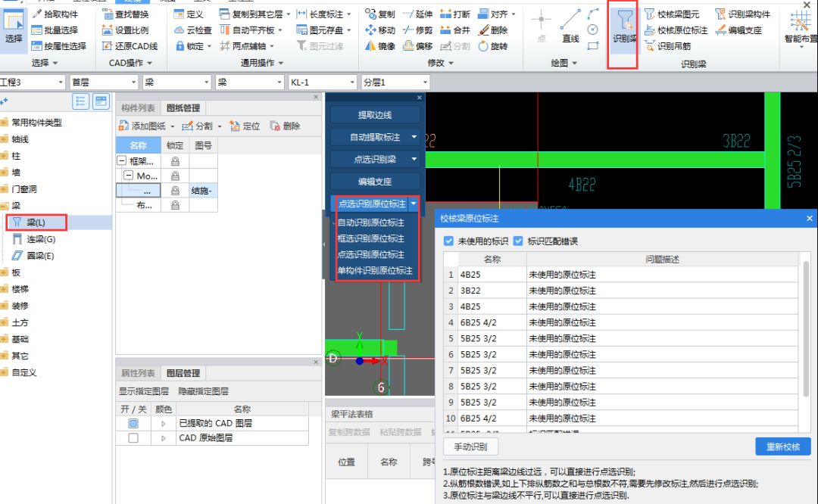818x504 pixels.
Task: Select the 直线 line drawing tool
Action: click(570, 25)
